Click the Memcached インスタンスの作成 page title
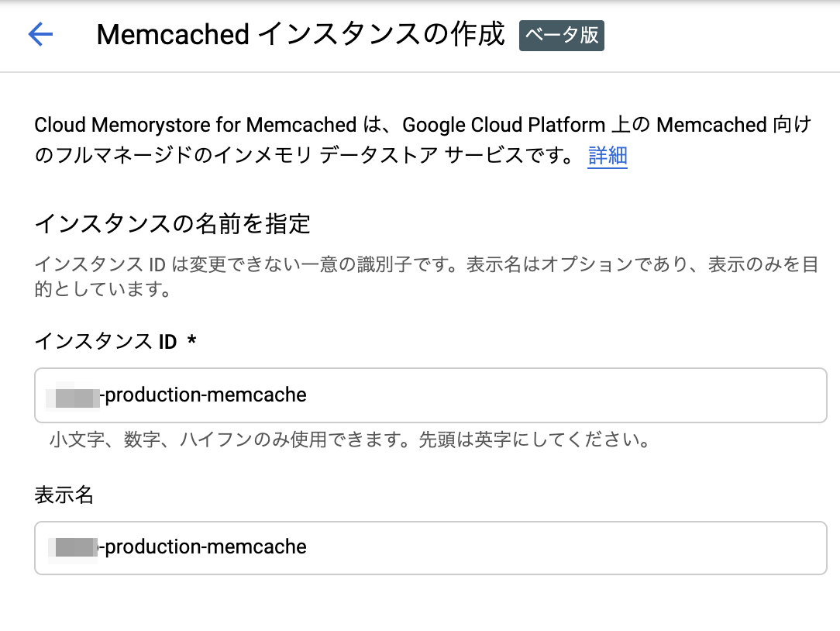This screenshot has width=840, height=631. [x=301, y=34]
